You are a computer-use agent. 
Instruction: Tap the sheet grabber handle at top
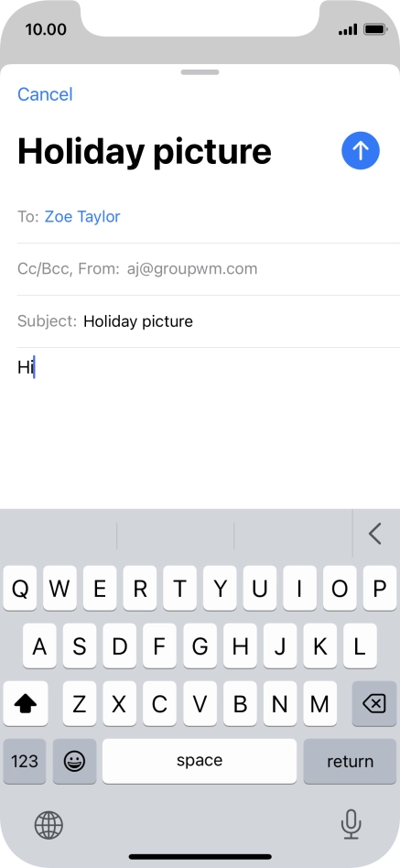pyautogui.click(x=200, y=72)
